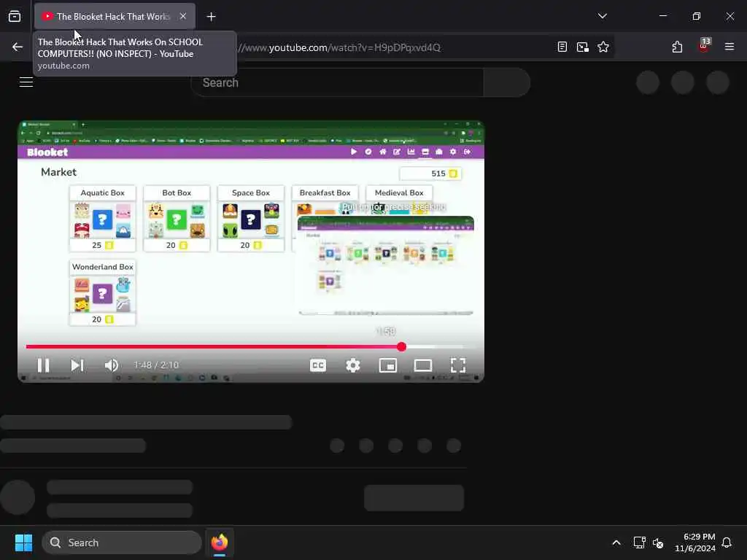Open the clock showing 6:29 PM
Viewport: 747px width, 560px height.
click(x=695, y=542)
